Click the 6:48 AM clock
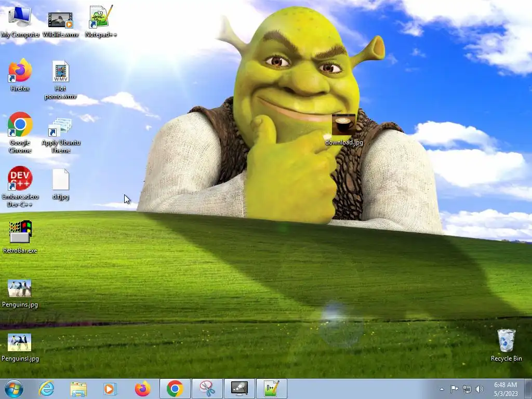The width and height of the screenshot is (532, 399). point(506,385)
